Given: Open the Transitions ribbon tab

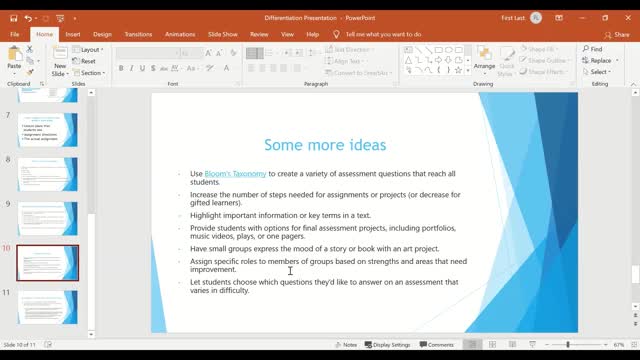Looking at the screenshot, I should coord(138,34).
